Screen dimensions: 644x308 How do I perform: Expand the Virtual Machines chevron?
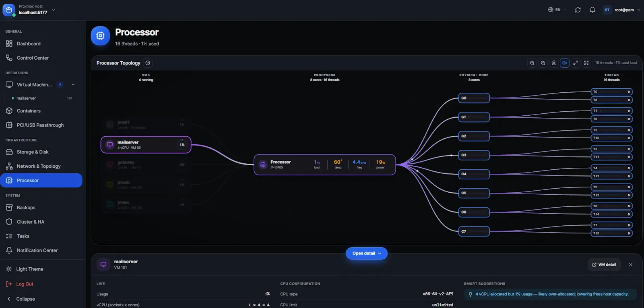(73, 85)
